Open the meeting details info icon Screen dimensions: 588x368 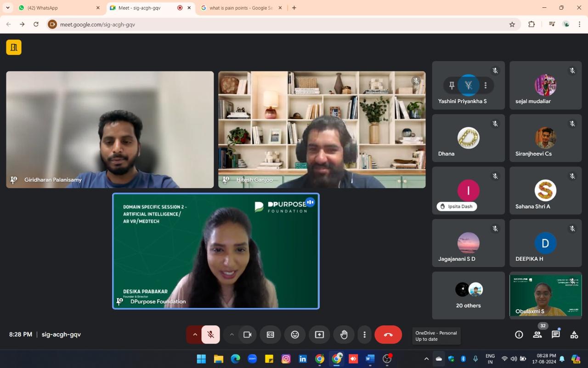pyautogui.click(x=519, y=335)
